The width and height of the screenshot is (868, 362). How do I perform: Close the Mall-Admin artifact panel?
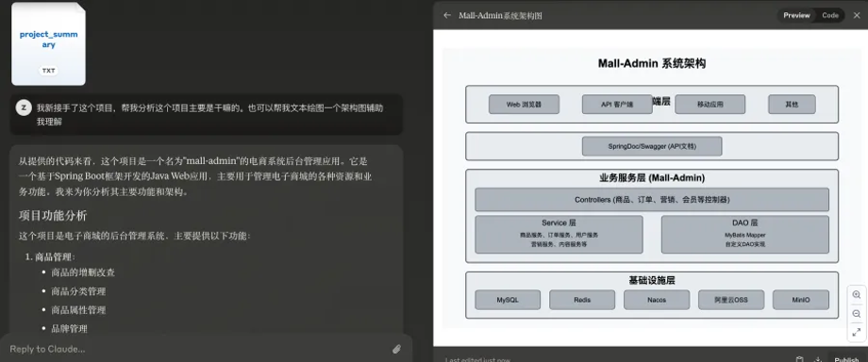[x=857, y=15]
